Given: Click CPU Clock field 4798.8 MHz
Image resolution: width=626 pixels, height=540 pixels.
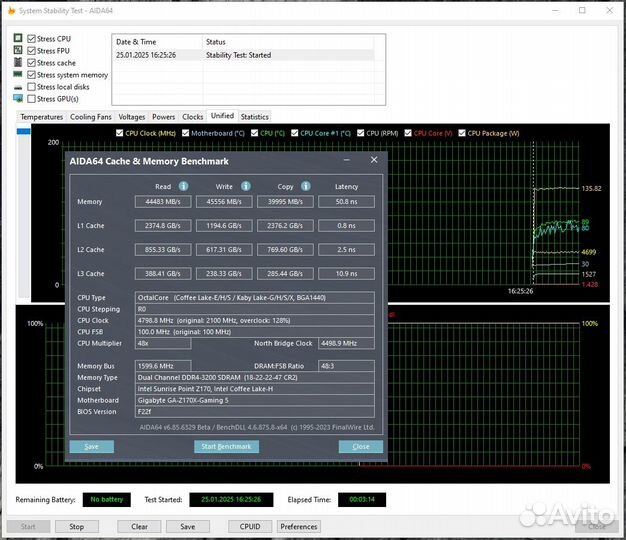Looking at the screenshot, I should coord(255,320).
